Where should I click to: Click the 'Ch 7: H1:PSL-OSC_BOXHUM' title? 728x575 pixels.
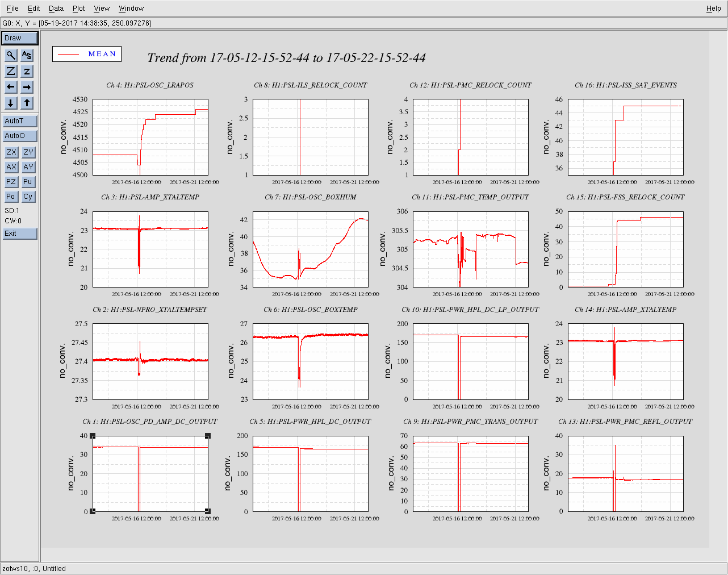pos(311,197)
